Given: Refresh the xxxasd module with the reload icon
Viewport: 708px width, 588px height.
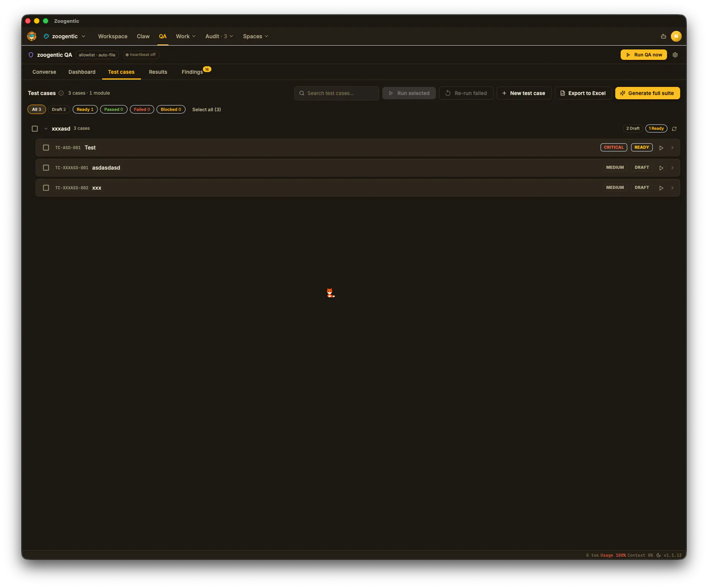Looking at the screenshot, I should point(674,129).
